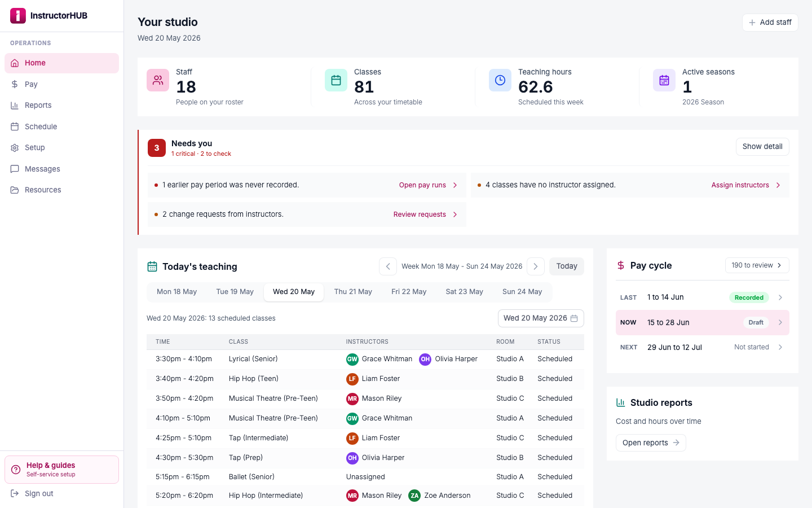The height and width of the screenshot is (508, 812).
Task: Show detail for Needs you panel
Action: [x=762, y=147]
